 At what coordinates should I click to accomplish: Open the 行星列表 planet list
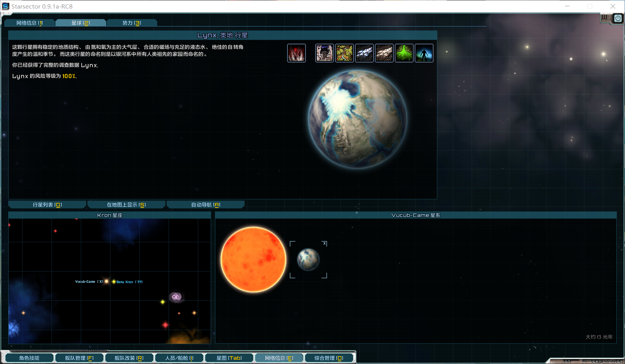[47, 205]
